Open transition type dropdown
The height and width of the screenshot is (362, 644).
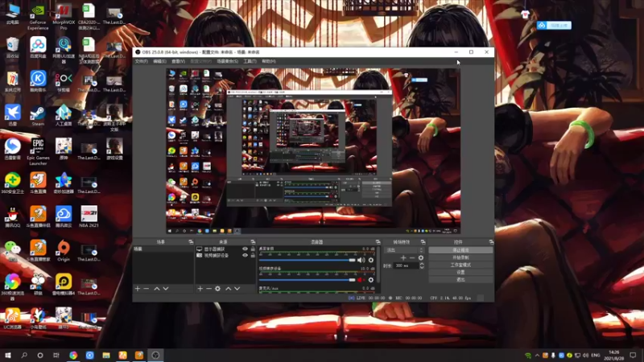click(x=404, y=250)
